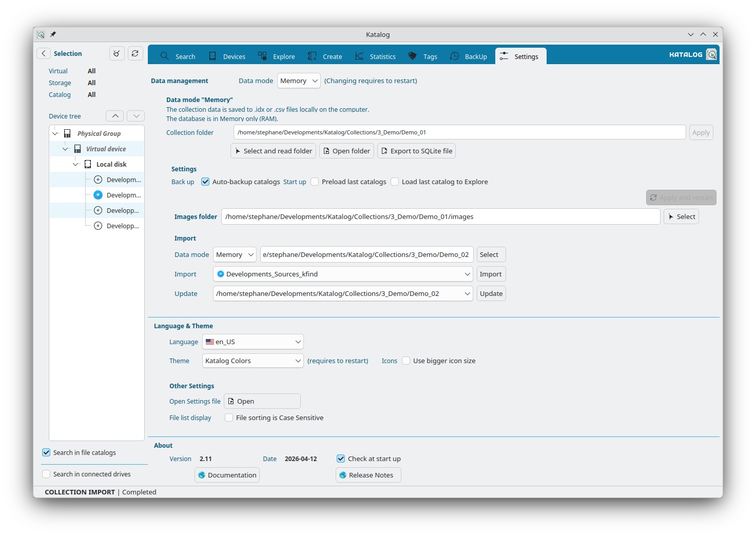
Task: Enable Preload last catalogs
Action: click(314, 182)
